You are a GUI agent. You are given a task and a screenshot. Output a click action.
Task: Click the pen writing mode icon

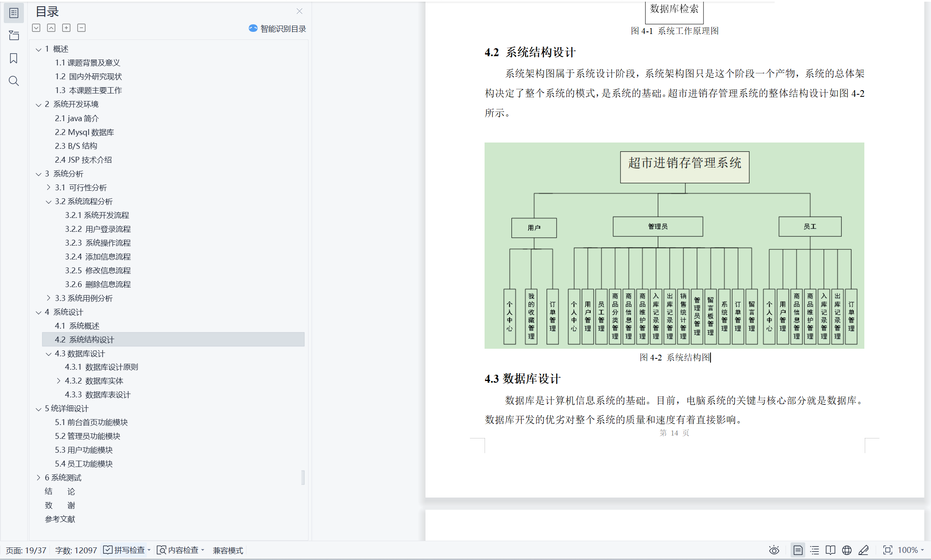(x=864, y=550)
